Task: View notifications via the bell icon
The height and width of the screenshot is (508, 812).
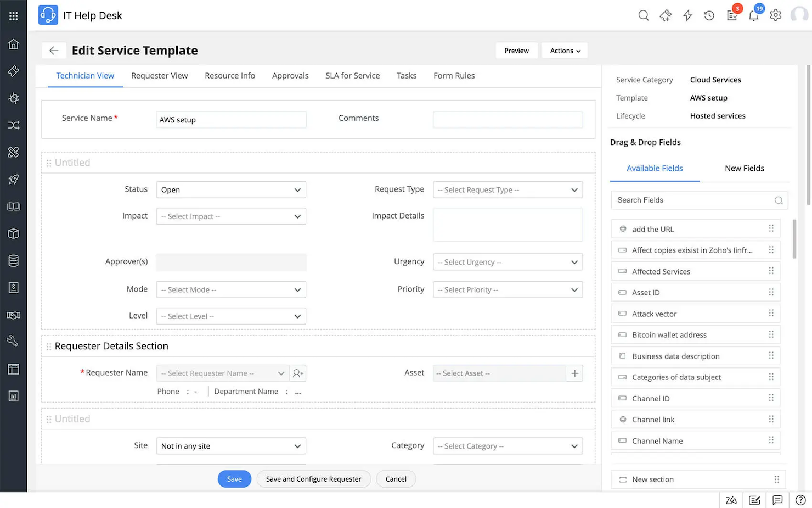Action: click(x=754, y=15)
